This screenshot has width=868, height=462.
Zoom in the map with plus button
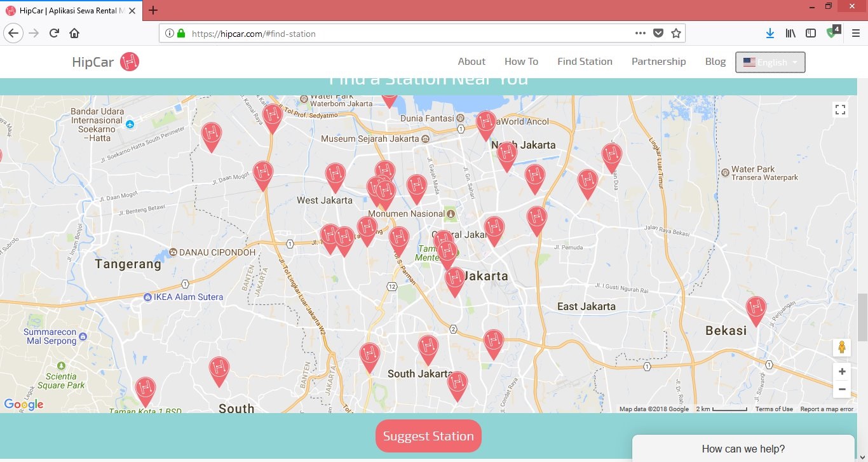(x=842, y=372)
